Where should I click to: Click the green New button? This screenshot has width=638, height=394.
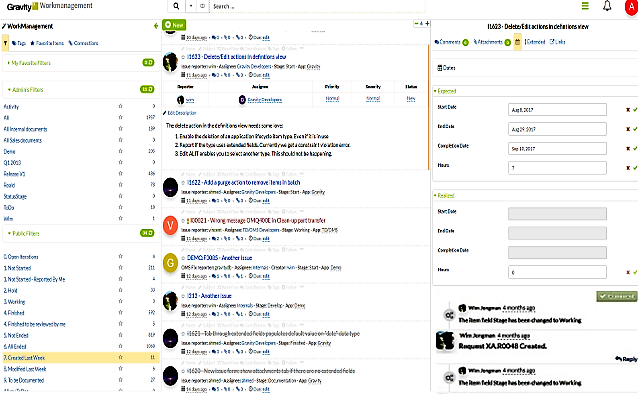174,25
